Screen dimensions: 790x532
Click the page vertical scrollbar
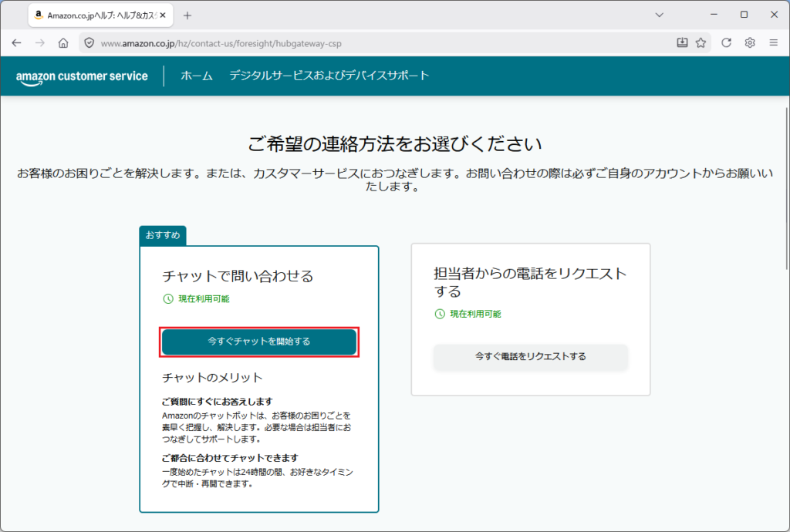(x=786, y=189)
